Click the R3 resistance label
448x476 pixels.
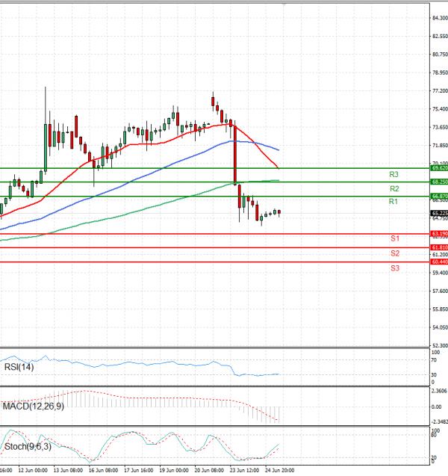coord(393,174)
